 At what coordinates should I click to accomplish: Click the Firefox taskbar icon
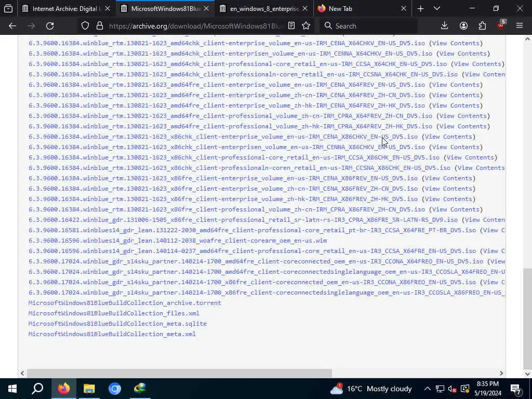63,389
